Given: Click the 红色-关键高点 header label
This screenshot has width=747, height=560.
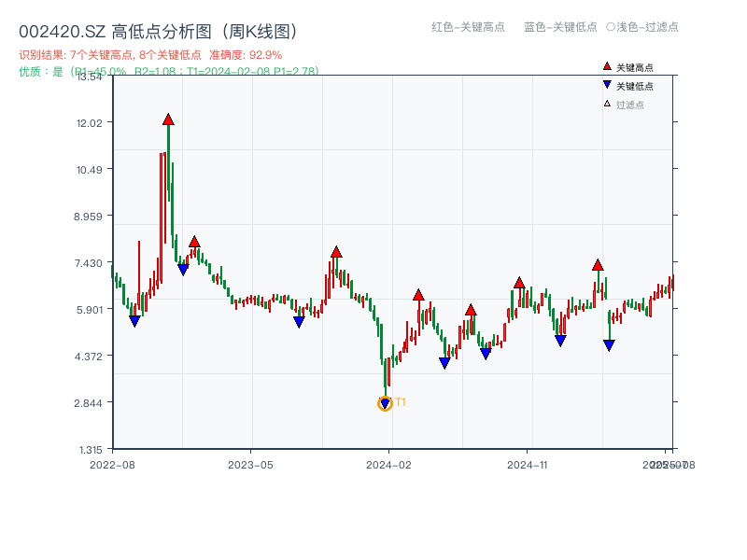Looking at the screenshot, I should 468,27.
